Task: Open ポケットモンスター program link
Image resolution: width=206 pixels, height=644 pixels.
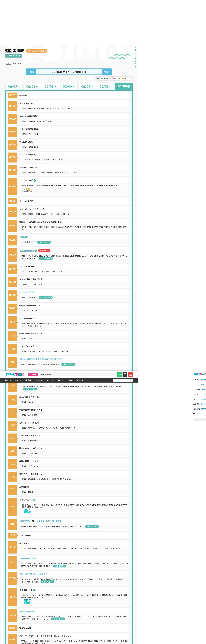Action: point(29,292)
